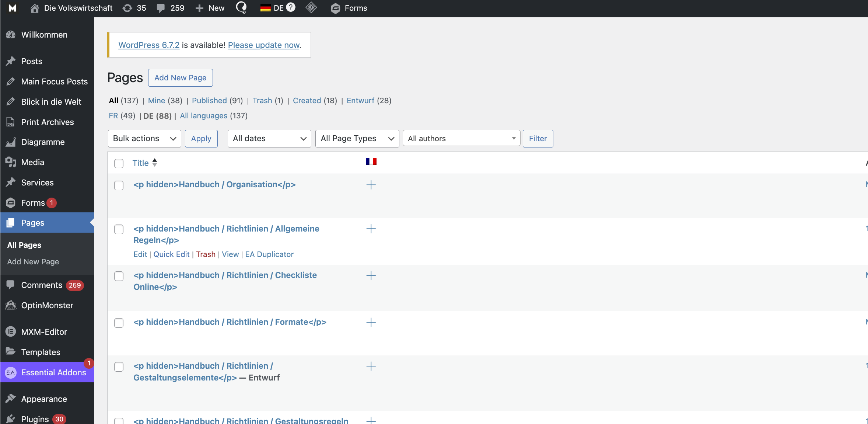The height and width of the screenshot is (424, 868).
Task: Open Forms icon in top admin bar
Action: 335,8
